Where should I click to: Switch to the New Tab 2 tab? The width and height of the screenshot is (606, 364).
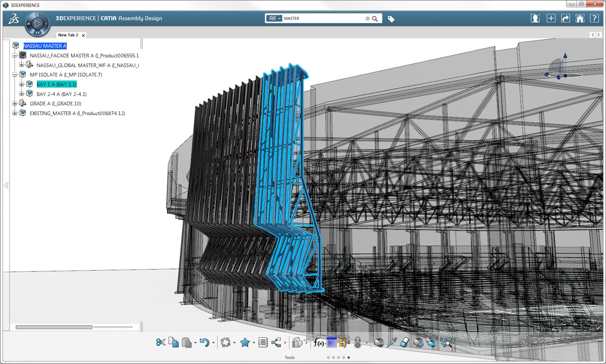tap(68, 35)
